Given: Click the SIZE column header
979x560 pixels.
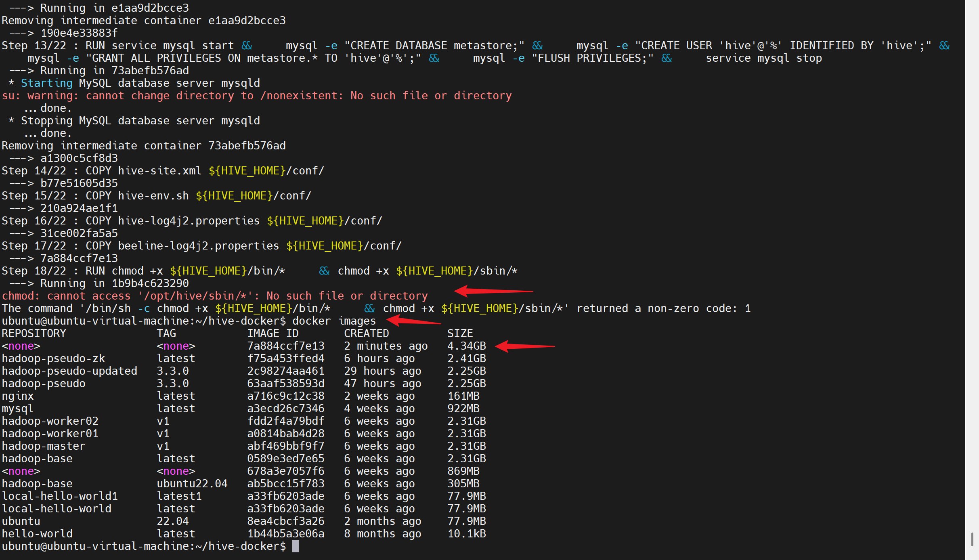Looking at the screenshot, I should (460, 333).
